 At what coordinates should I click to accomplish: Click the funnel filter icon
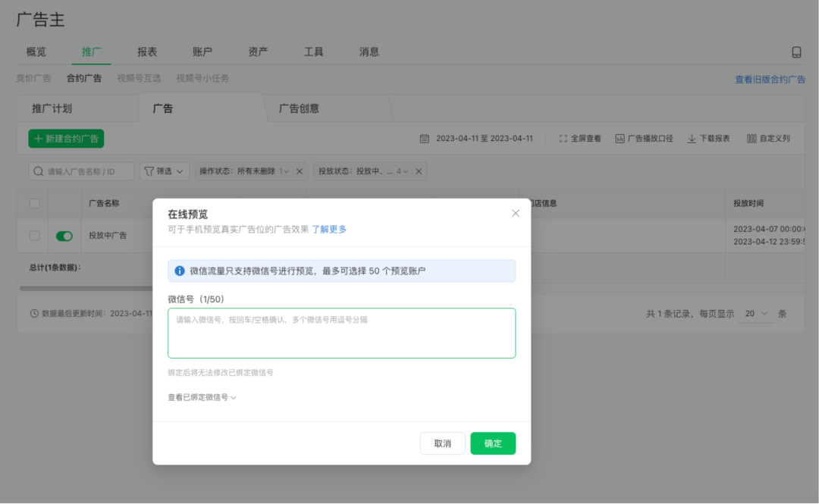(x=149, y=171)
